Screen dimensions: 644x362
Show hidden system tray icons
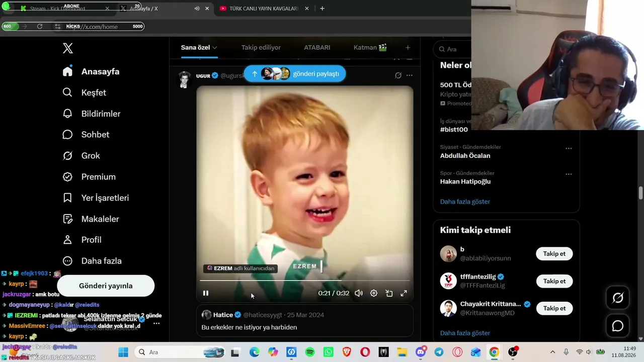click(552, 352)
